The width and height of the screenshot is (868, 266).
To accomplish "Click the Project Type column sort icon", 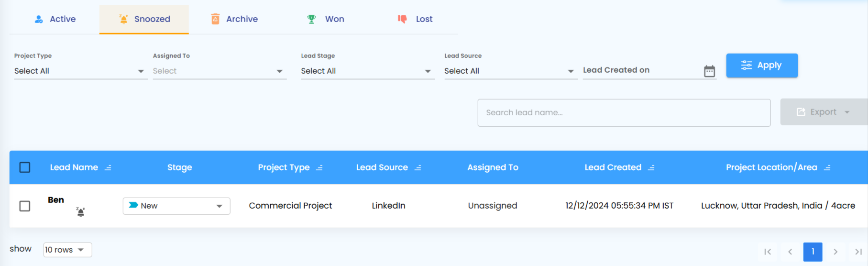I will click(319, 168).
